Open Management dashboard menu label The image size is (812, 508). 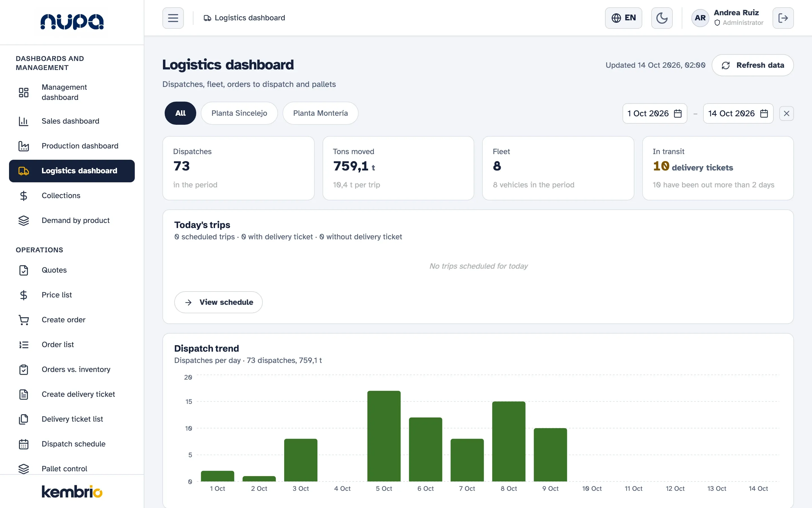coord(64,92)
